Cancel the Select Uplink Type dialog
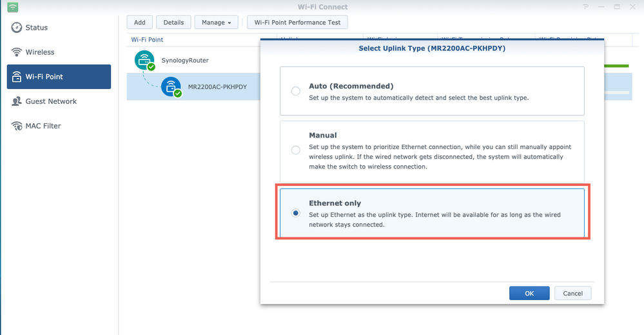The width and height of the screenshot is (644, 335). (573, 293)
